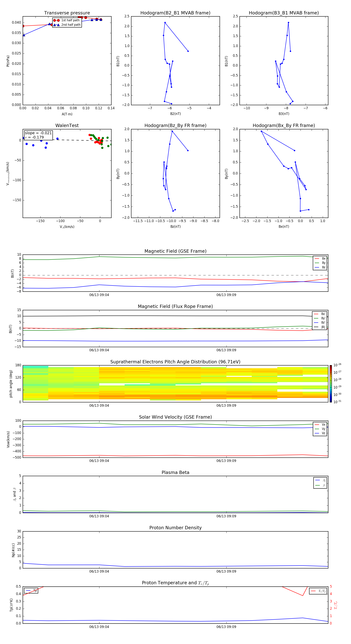
Task: Click the Bz(nT) x-axis label
Action: 175,227
